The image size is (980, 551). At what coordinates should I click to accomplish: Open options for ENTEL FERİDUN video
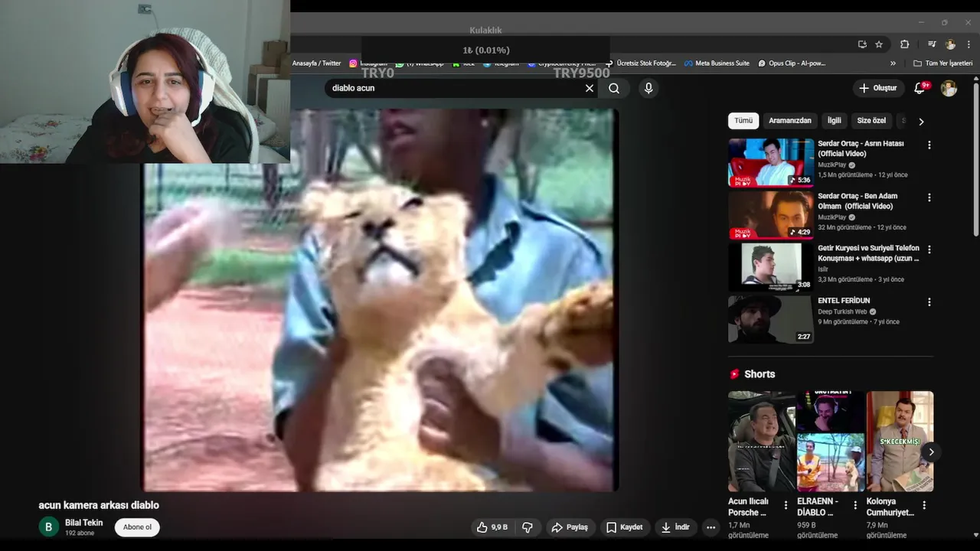click(x=929, y=302)
